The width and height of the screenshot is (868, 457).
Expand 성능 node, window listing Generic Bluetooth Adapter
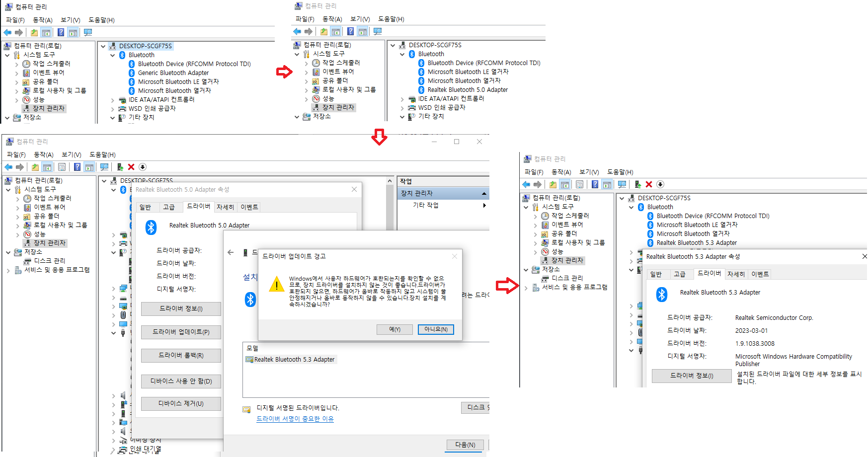[x=17, y=100]
